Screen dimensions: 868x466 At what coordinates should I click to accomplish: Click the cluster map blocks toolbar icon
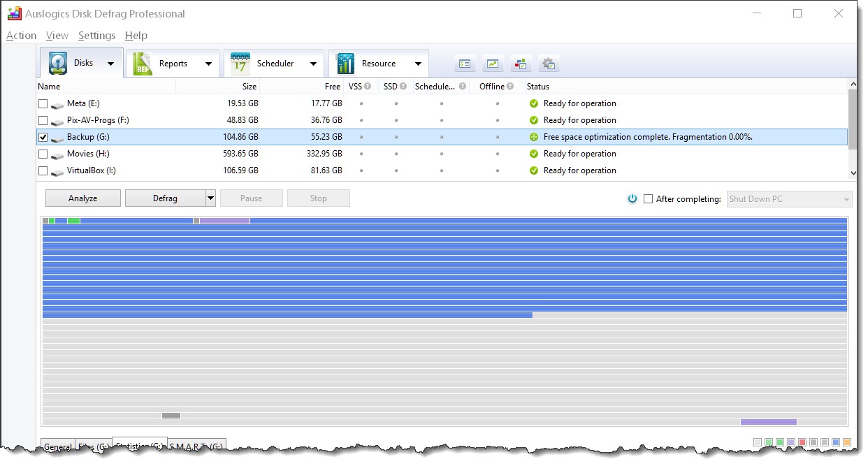(x=521, y=64)
